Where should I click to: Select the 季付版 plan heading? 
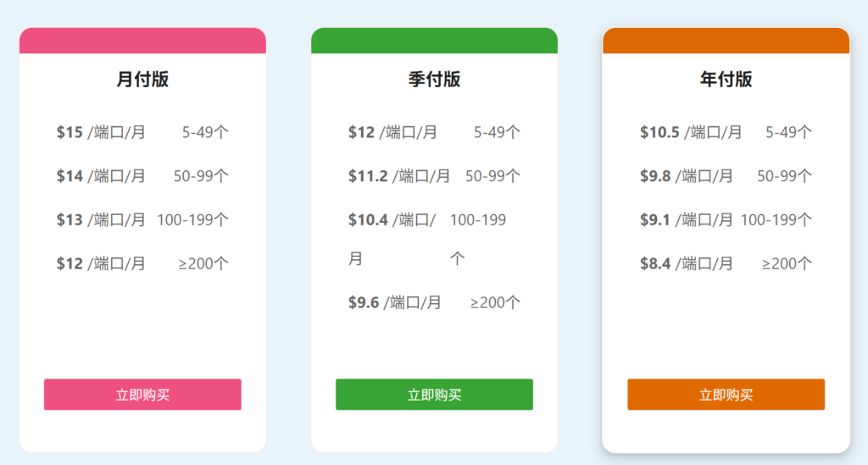pos(434,80)
